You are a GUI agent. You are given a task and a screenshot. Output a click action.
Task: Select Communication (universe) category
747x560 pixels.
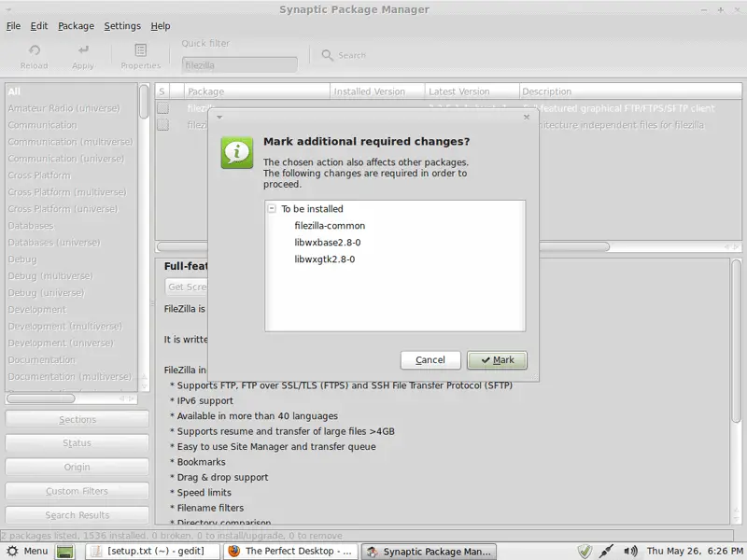(x=72, y=159)
